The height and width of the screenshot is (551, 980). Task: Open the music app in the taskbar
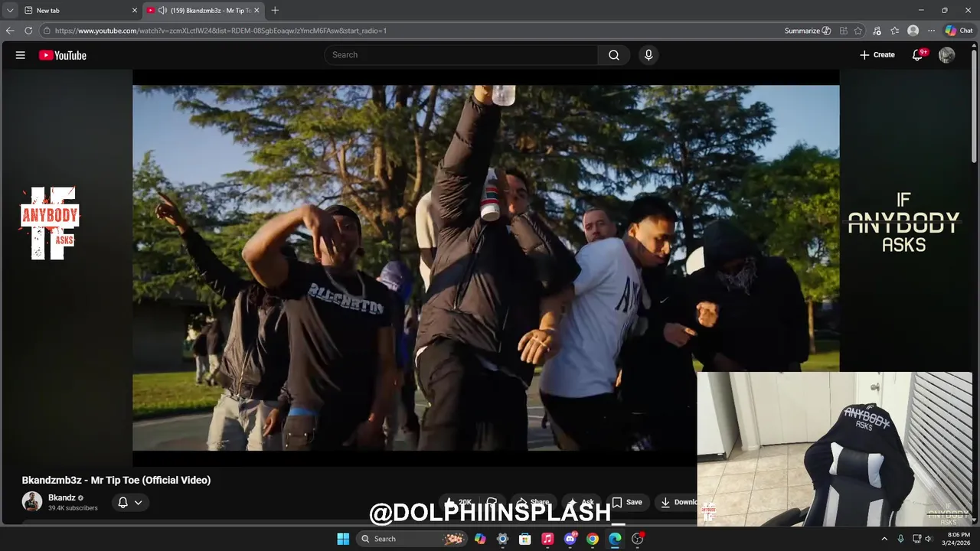(x=547, y=539)
